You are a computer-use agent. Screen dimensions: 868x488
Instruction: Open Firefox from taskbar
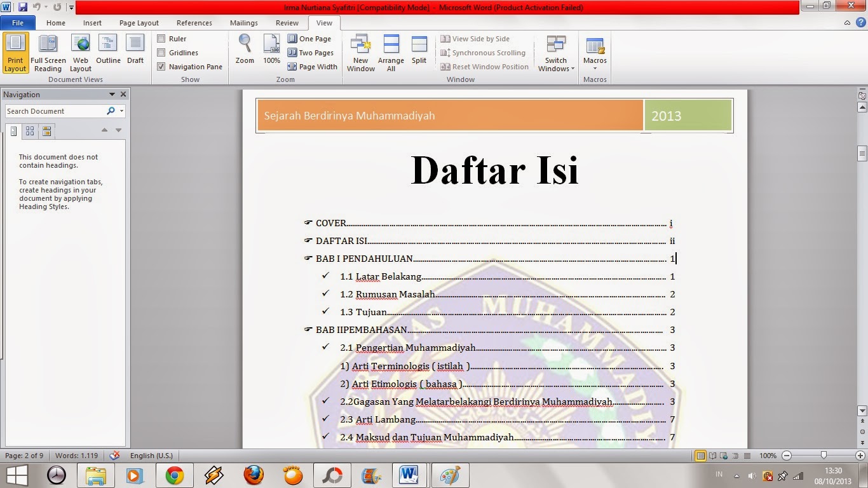(x=254, y=475)
